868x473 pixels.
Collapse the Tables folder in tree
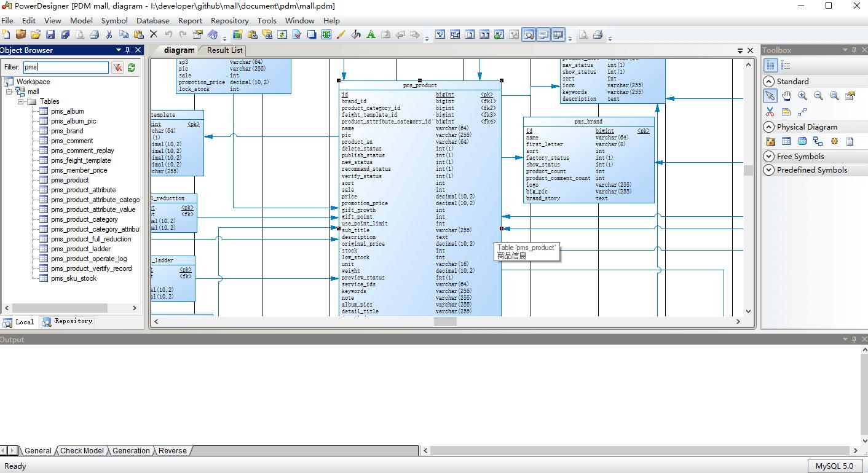coord(21,101)
